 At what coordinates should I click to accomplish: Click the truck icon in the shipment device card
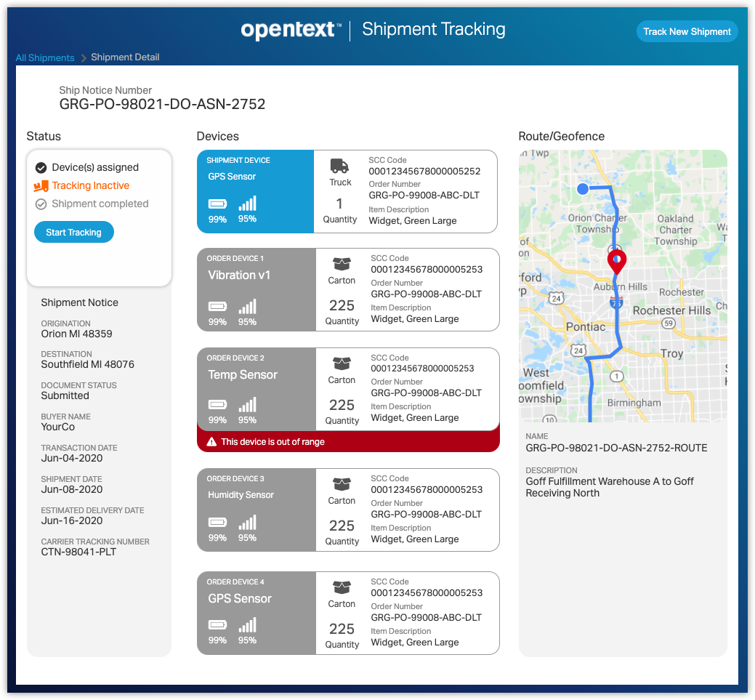[339, 166]
